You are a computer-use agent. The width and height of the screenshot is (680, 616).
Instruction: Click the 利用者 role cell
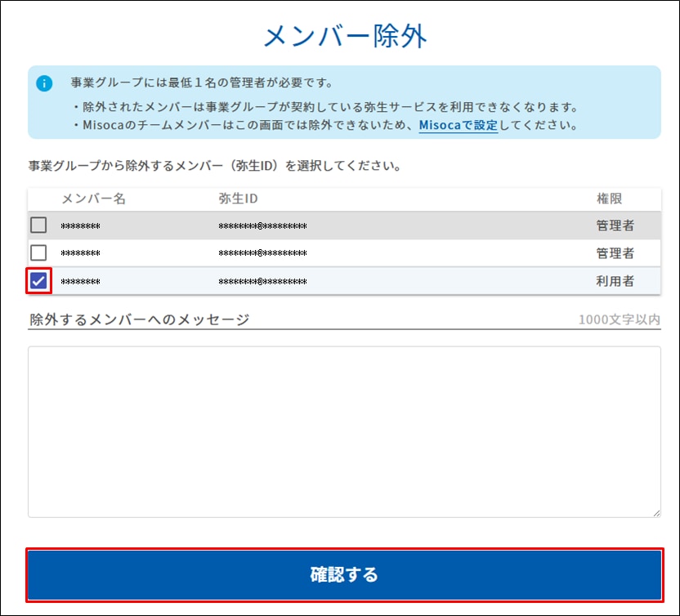615,282
